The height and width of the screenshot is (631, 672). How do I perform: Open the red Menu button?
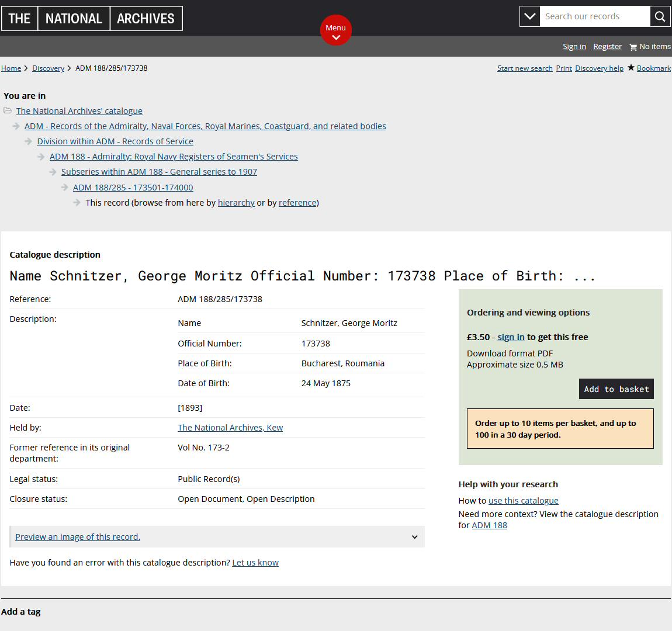[335, 30]
